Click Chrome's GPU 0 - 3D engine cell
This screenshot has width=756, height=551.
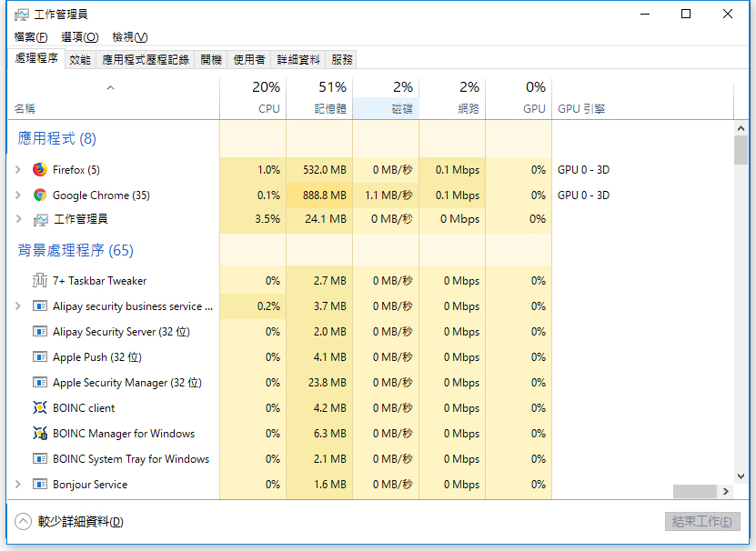coord(583,195)
